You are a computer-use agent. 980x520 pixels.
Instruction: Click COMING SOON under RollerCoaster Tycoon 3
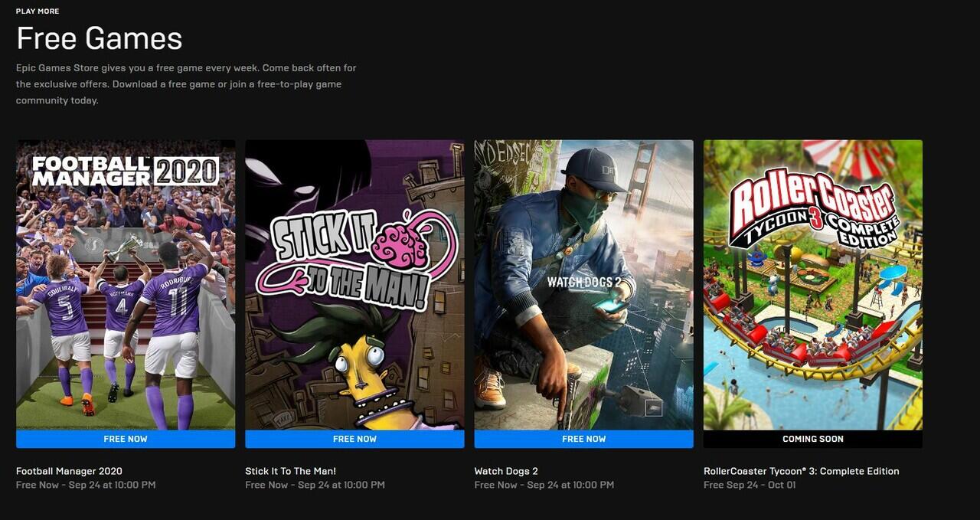pos(813,439)
